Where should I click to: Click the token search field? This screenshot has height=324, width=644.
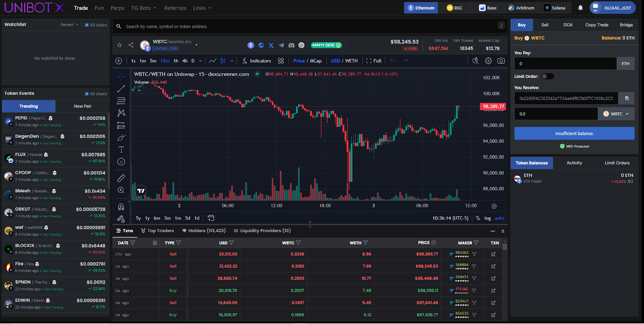click(310, 26)
